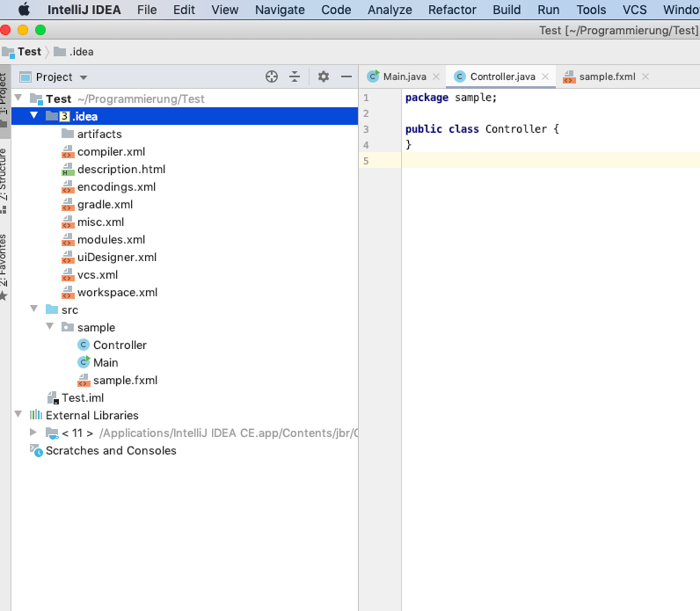The width and height of the screenshot is (700, 611).
Task: Collapse the src folder
Action: 33,309
